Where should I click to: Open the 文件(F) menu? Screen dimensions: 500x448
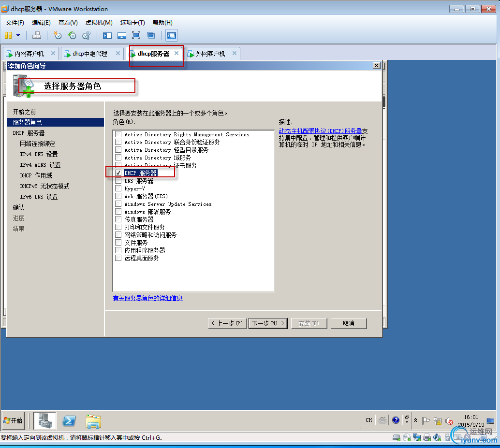tap(15, 23)
